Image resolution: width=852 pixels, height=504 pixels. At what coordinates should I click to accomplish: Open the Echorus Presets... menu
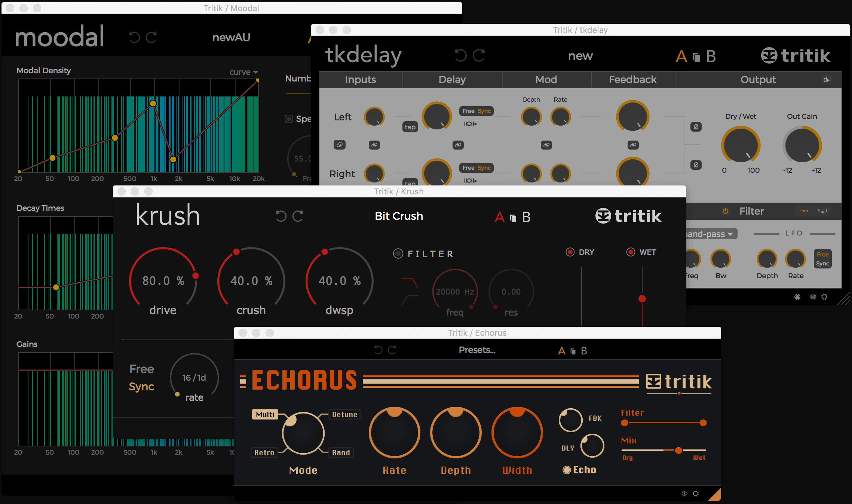click(x=477, y=350)
